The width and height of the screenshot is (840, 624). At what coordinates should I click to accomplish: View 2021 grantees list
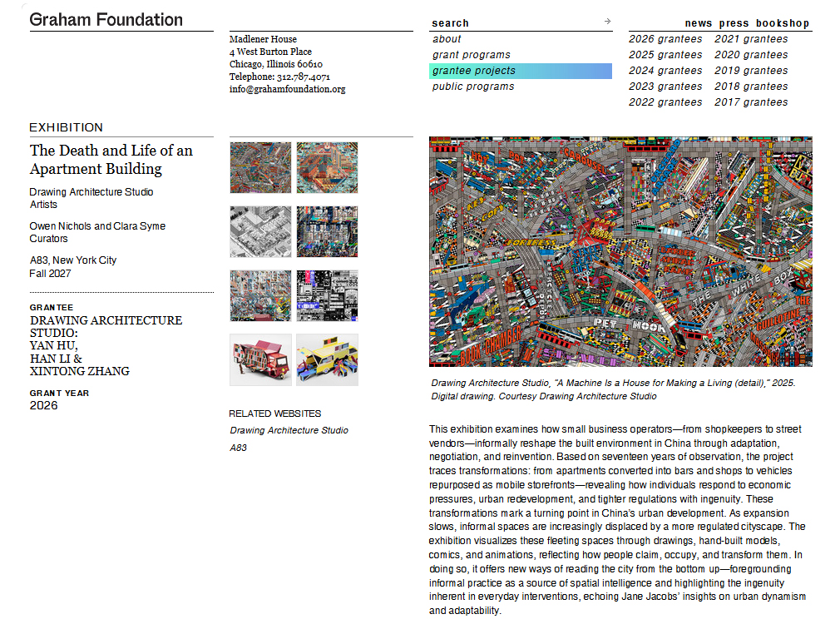pos(750,39)
